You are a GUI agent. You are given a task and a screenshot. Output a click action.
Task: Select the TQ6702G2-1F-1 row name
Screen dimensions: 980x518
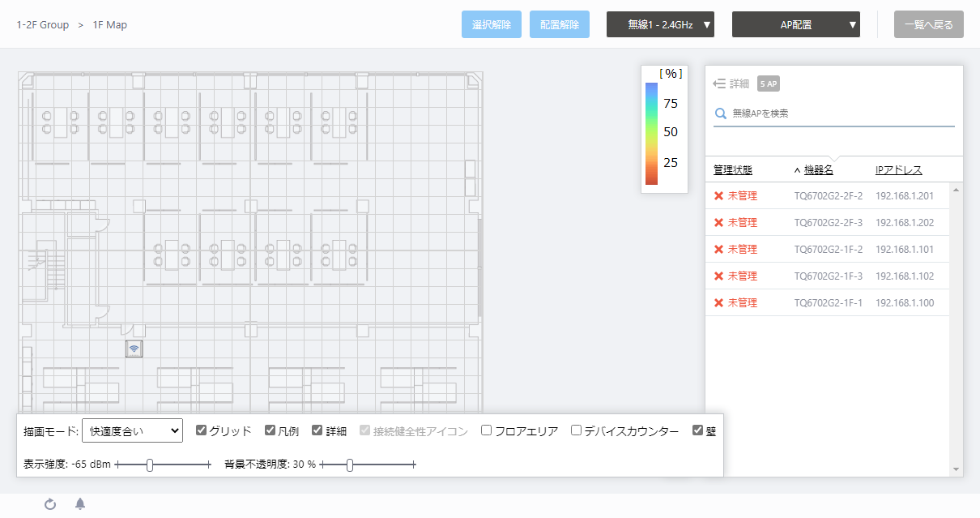tap(829, 303)
